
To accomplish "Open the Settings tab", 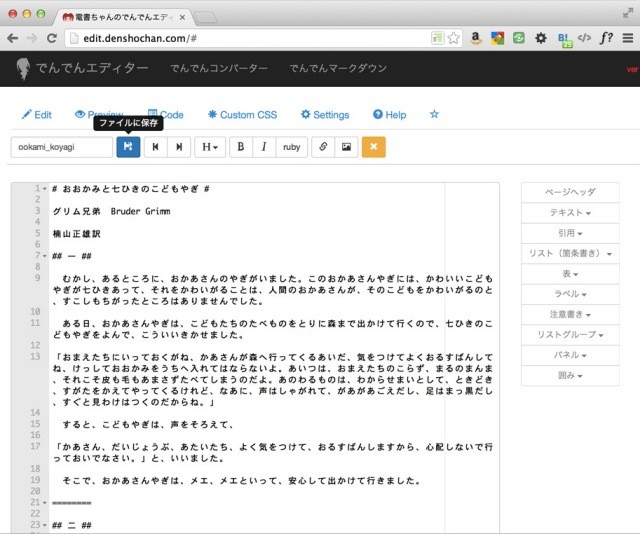I will [x=325, y=115].
